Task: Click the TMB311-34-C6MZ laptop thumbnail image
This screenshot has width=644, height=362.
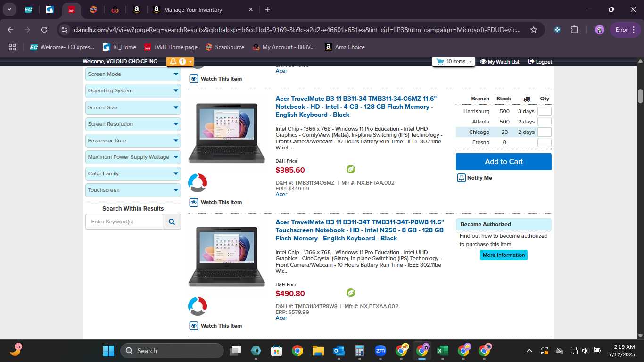Action: [227, 133]
